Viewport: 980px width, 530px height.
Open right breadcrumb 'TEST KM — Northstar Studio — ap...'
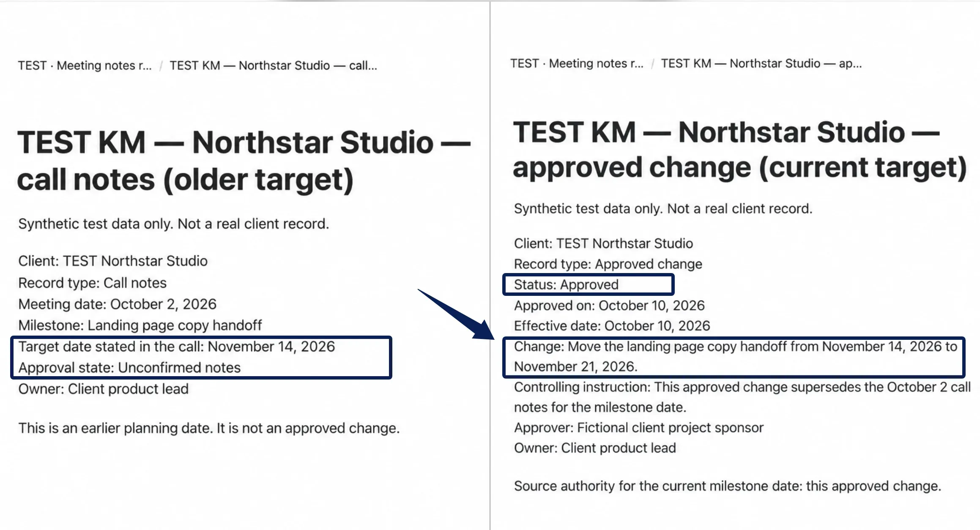coord(761,63)
